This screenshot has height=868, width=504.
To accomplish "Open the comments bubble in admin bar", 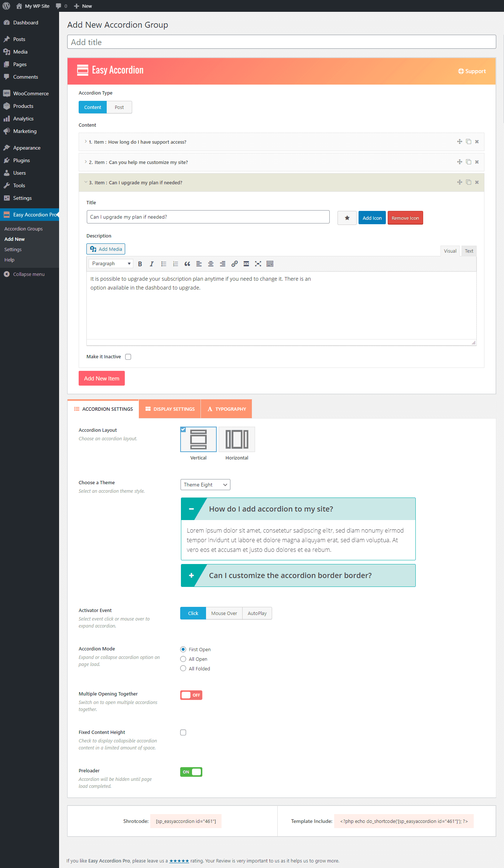I will 61,6.
